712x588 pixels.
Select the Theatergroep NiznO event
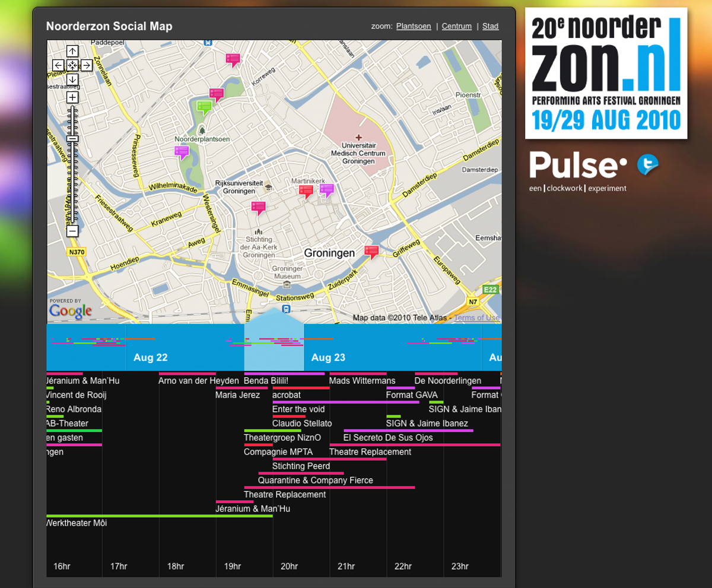[x=282, y=438]
